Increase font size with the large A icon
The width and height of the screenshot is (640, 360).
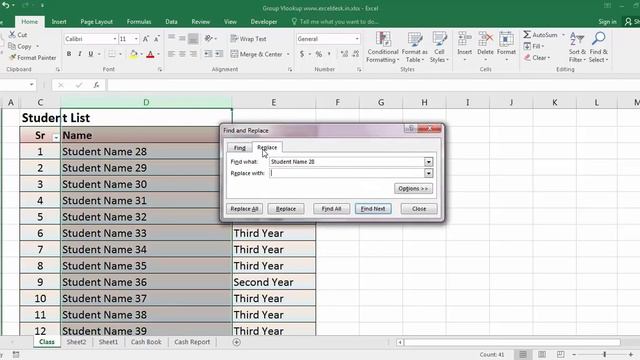coord(146,39)
